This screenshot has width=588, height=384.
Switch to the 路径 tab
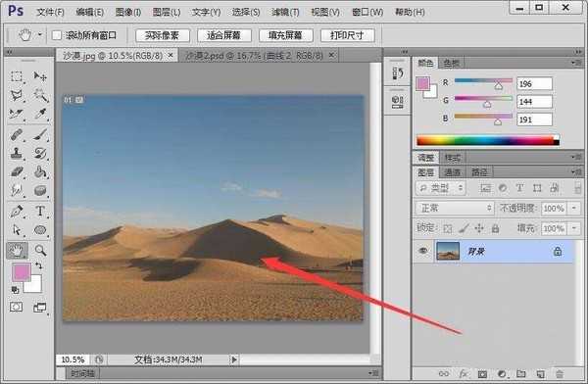click(x=479, y=172)
